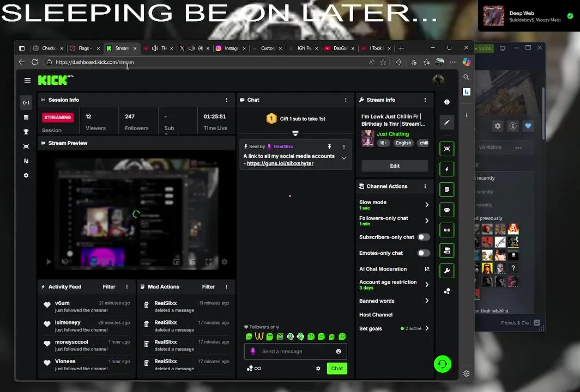Expand Slow mode settings
580x392 pixels.
[x=394, y=205]
